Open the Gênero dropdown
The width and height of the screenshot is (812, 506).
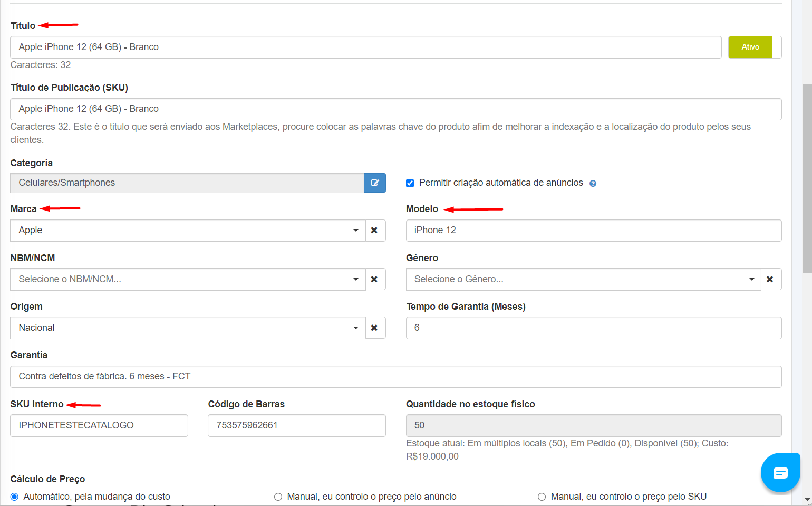coord(583,279)
